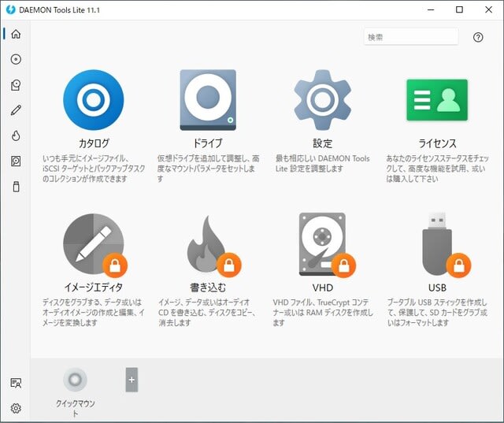The width and height of the screenshot is (504, 423).
Task: Open the flame burn sidebar icon
Action: point(16,135)
